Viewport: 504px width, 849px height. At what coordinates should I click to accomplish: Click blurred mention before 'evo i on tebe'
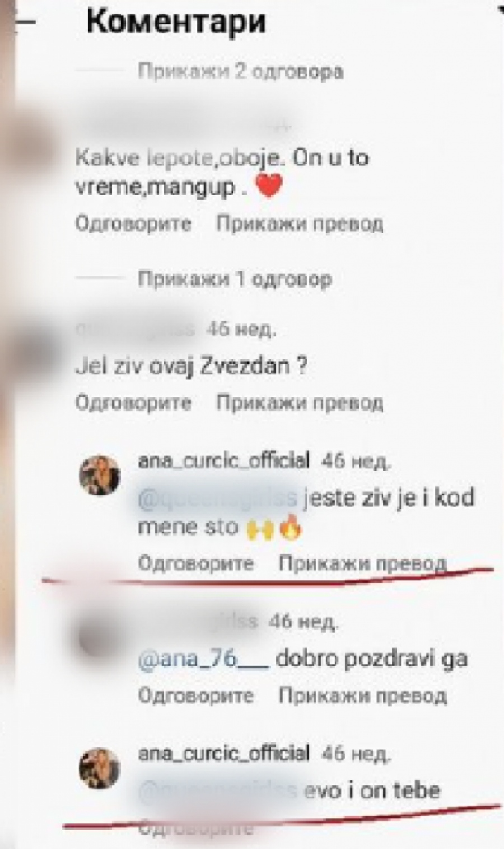point(218,791)
